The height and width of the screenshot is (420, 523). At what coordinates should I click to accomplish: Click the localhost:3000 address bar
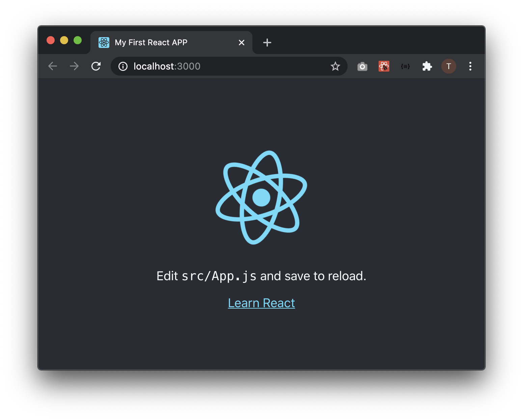[229, 66]
